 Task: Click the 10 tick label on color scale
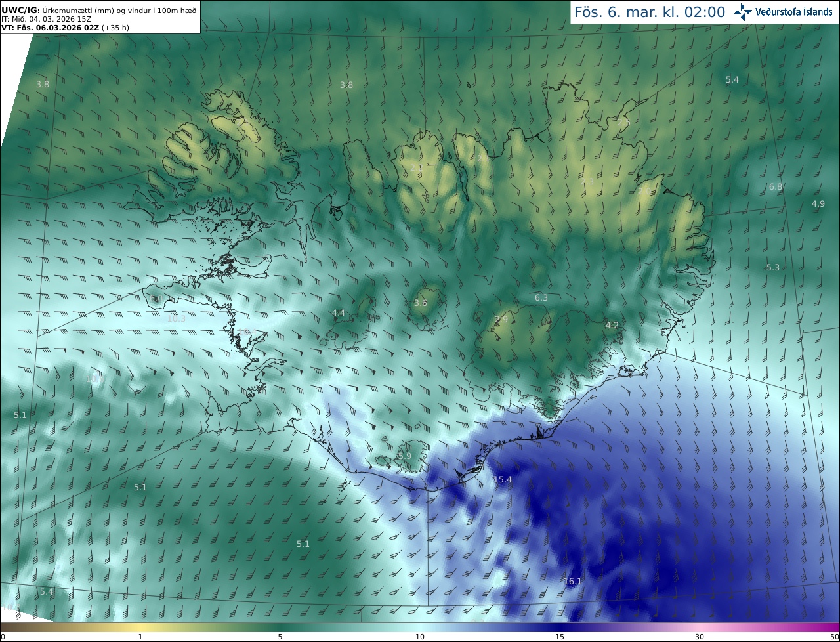click(x=420, y=637)
